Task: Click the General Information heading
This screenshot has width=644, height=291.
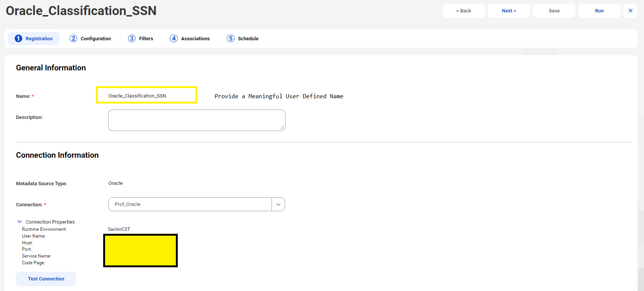Action: (51, 68)
